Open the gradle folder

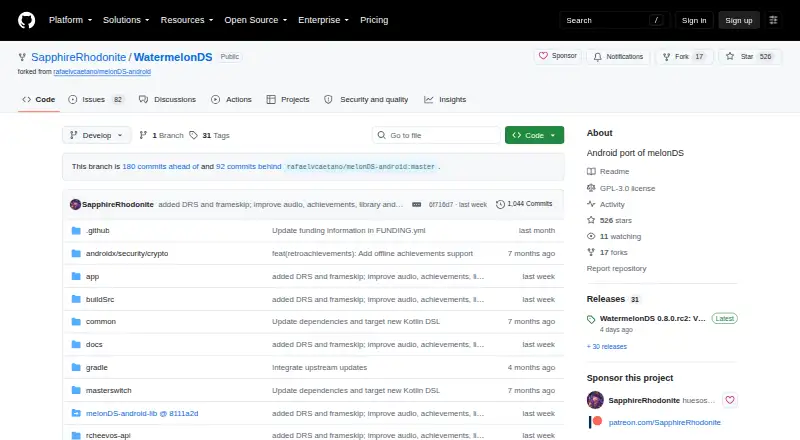coord(96,368)
